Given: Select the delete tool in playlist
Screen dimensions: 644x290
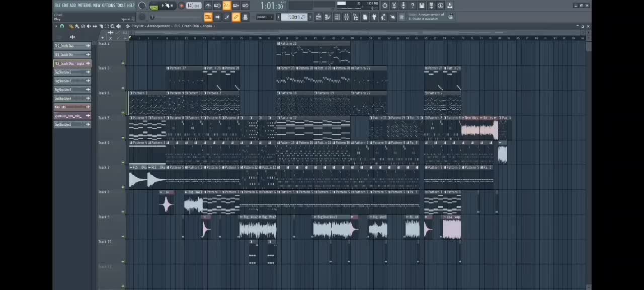Looking at the screenshot, I should [x=83, y=26].
